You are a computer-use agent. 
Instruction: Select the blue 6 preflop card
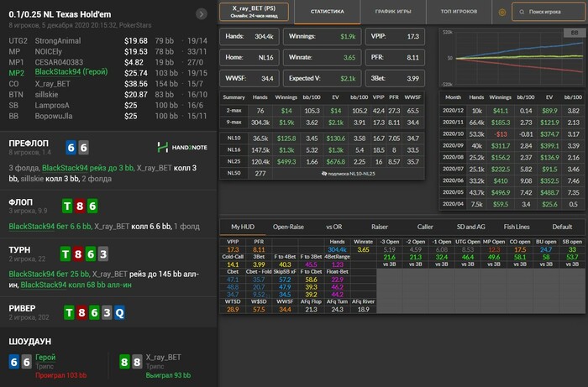tap(71, 148)
